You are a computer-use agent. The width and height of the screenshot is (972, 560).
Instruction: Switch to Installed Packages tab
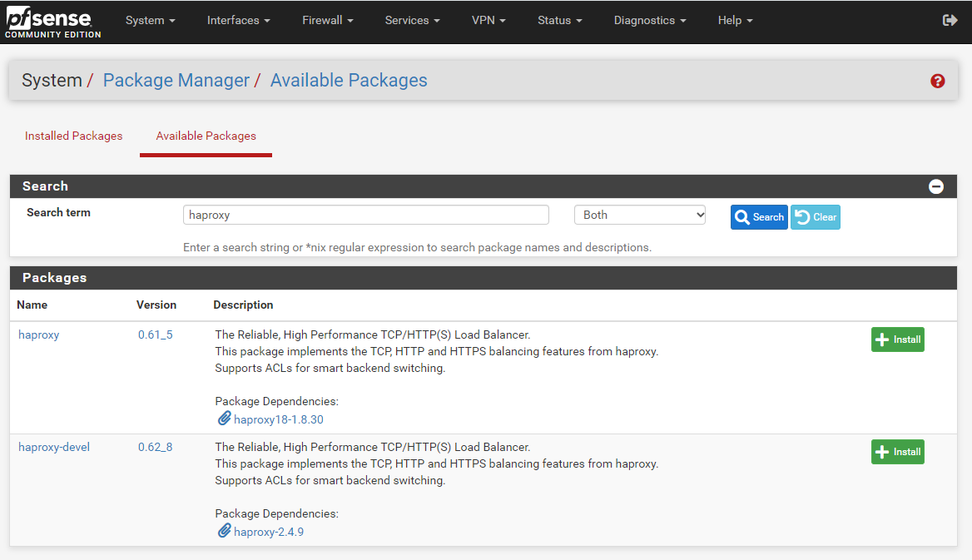74,136
